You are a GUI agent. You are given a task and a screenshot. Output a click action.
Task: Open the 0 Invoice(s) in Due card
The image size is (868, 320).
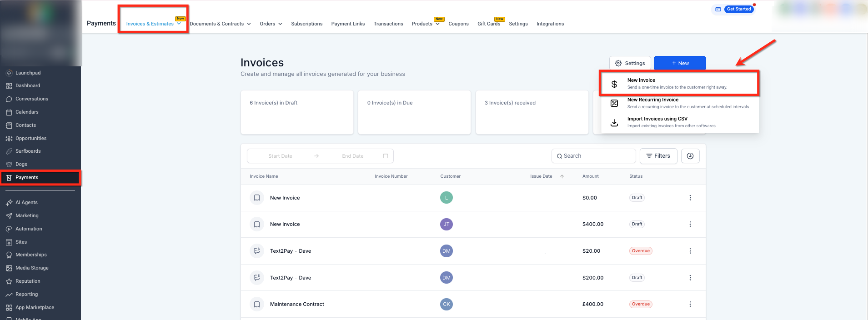[x=414, y=112]
